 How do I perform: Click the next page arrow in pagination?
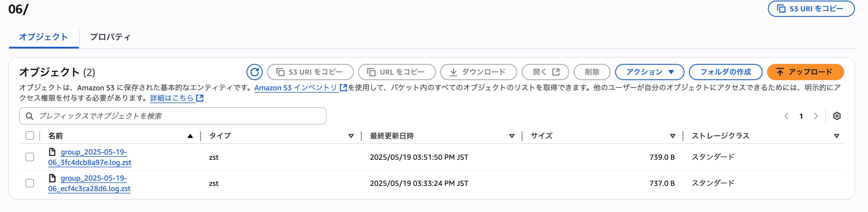[x=816, y=116]
